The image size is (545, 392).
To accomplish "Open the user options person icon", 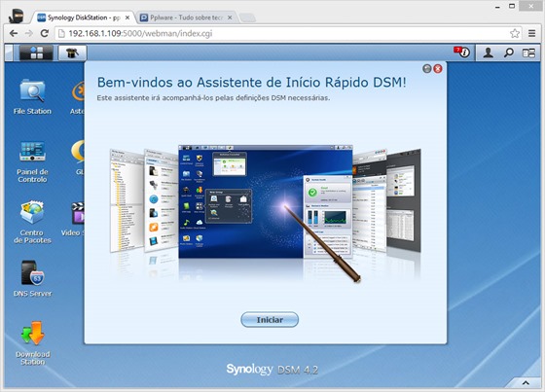I will (x=488, y=53).
